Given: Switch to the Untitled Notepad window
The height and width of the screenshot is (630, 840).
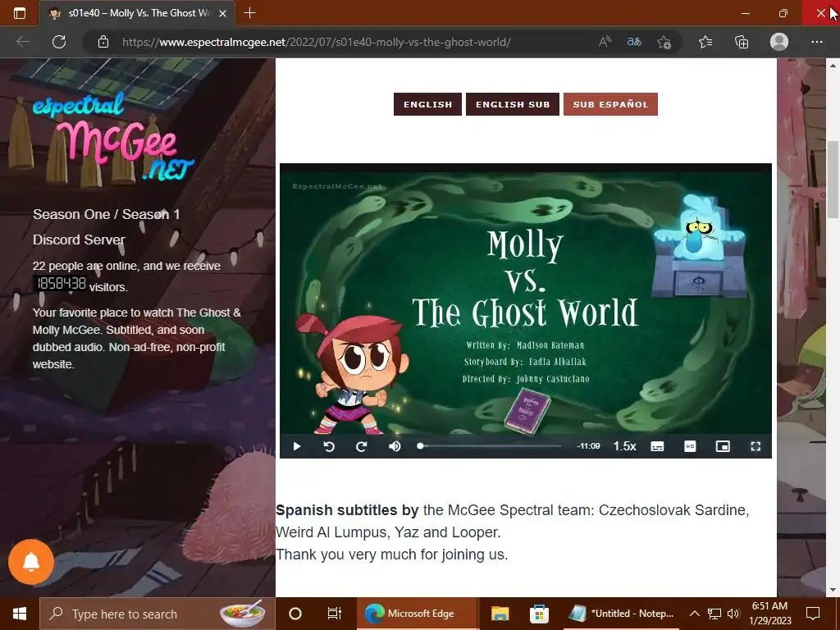Looking at the screenshot, I should (622, 614).
